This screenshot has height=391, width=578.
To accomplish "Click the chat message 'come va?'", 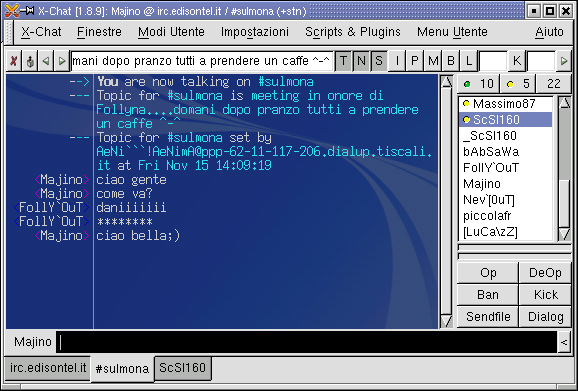I will (x=124, y=194).
